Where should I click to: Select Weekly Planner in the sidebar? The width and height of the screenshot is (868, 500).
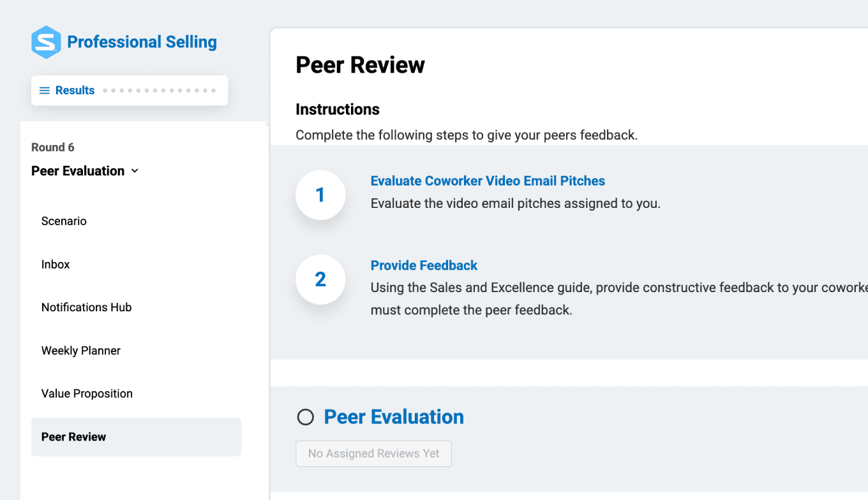(81, 351)
